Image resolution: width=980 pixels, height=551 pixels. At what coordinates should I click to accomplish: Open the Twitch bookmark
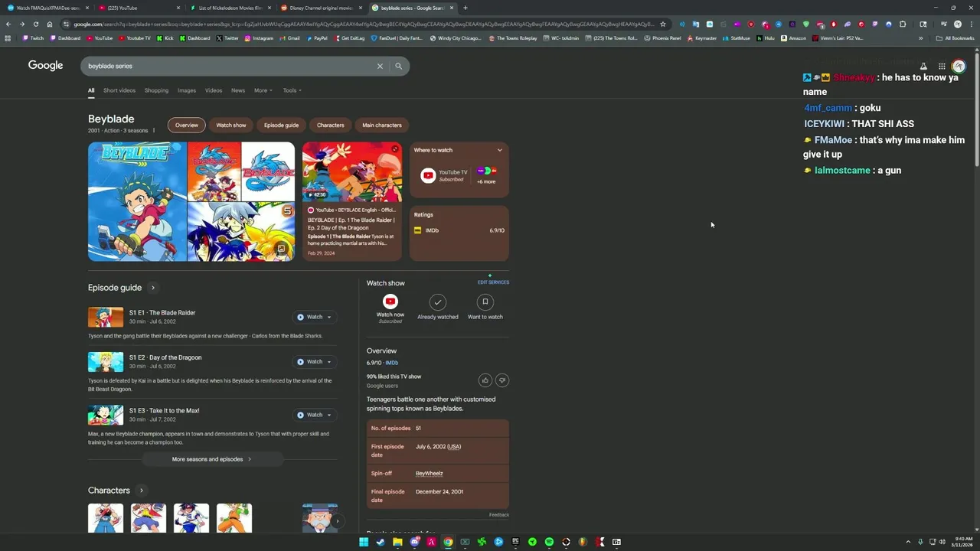(34, 38)
